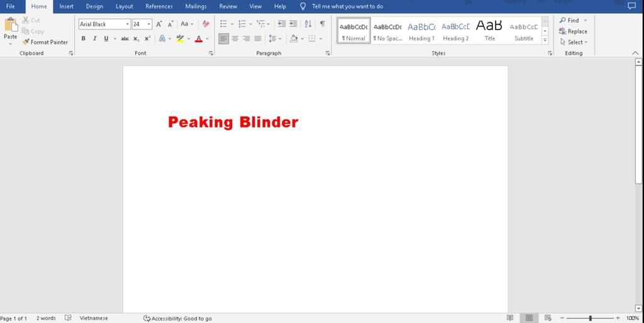This screenshot has width=644, height=323.
Task: Apply superscript formatting
Action: 147,38
